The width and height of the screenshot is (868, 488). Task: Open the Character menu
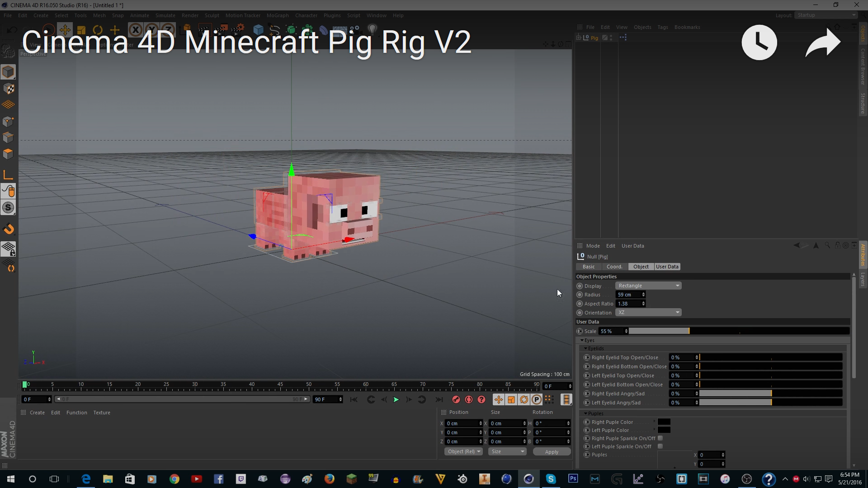306,15
